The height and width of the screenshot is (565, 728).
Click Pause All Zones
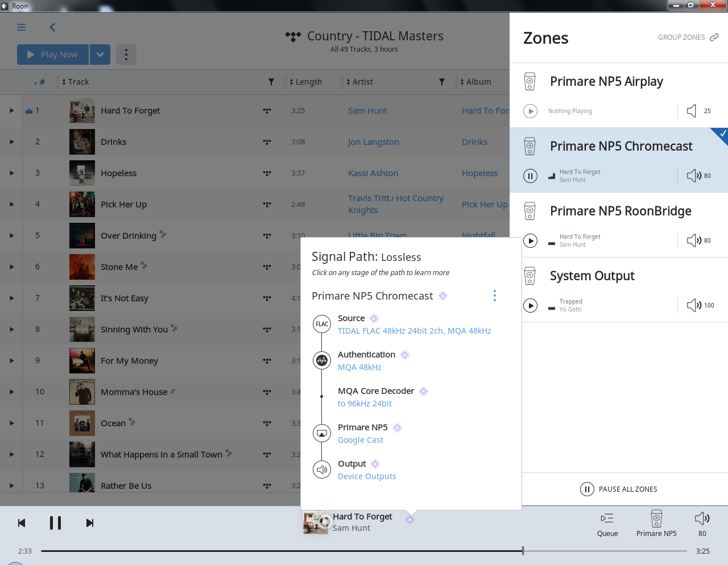tap(619, 489)
